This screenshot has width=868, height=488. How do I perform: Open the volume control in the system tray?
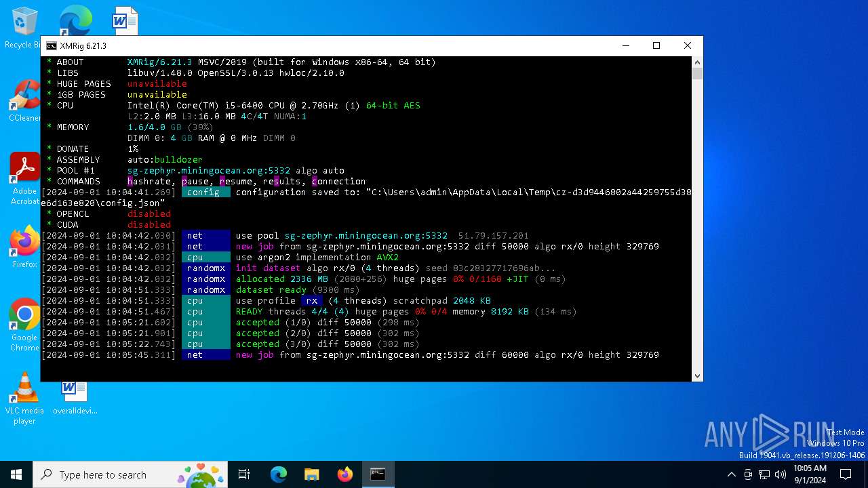click(781, 474)
